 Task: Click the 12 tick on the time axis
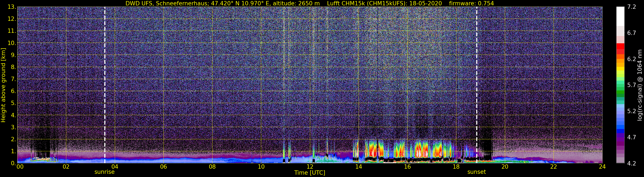[x=310, y=167]
